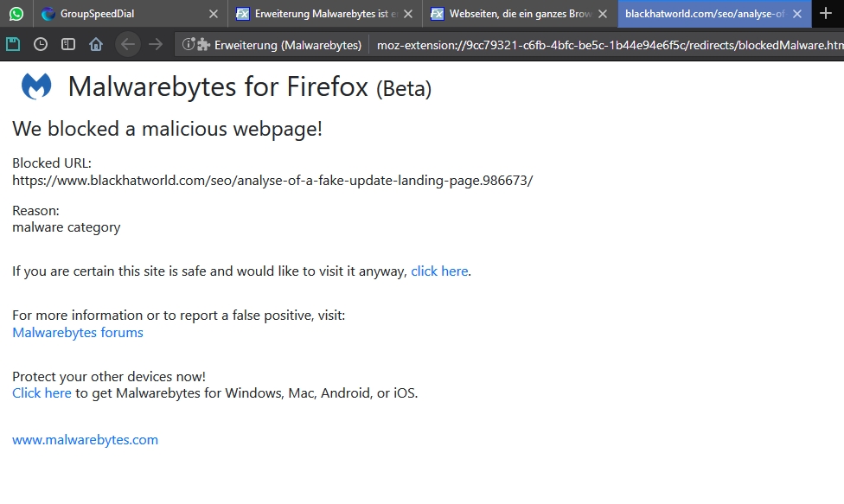Close the GroupSpeedDial tab
The image size is (844, 504).
click(x=214, y=14)
